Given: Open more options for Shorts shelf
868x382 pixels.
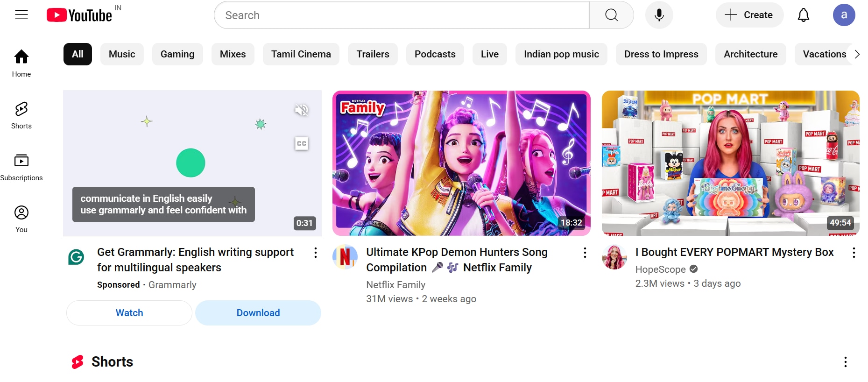Looking at the screenshot, I should (846, 362).
